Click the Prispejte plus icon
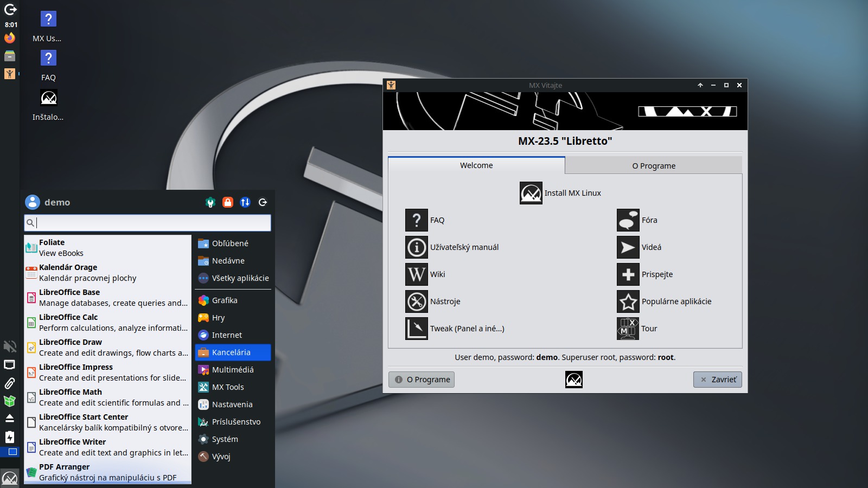Viewport: 868px width, 488px height. point(628,274)
